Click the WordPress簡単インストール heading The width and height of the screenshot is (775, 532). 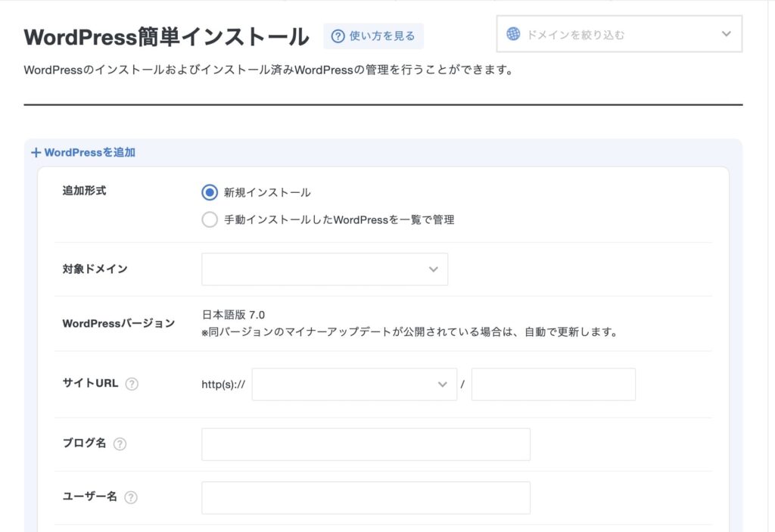(x=167, y=37)
